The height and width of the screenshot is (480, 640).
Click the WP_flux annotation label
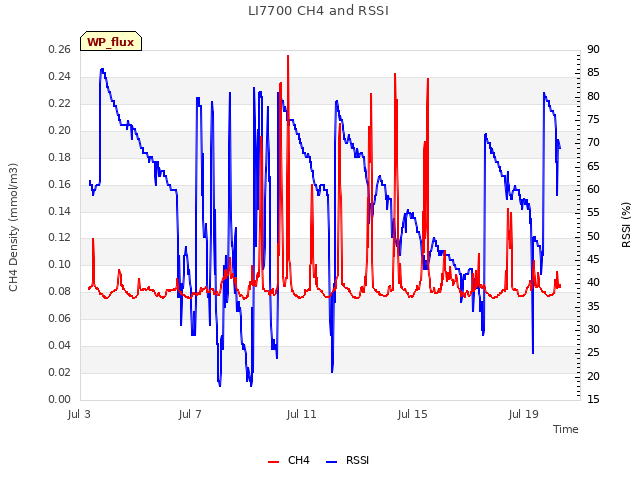coord(111,42)
